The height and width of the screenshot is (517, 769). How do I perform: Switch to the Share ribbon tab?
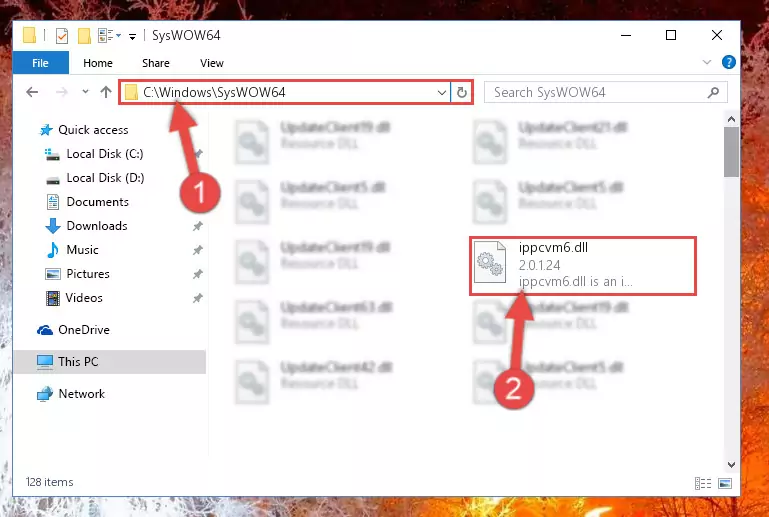(155, 63)
